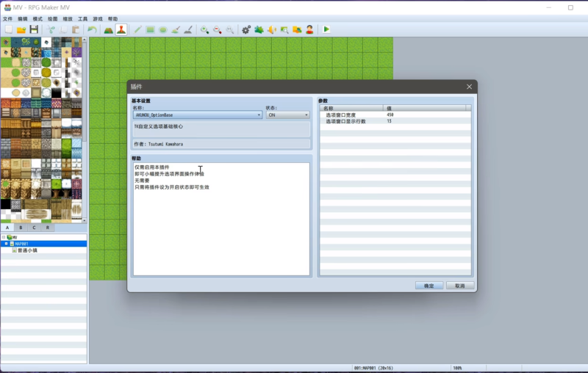The height and width of the screenshot is (373, 588).
Task: Switch to tileset tab C
Action: [x=34, y=228]
